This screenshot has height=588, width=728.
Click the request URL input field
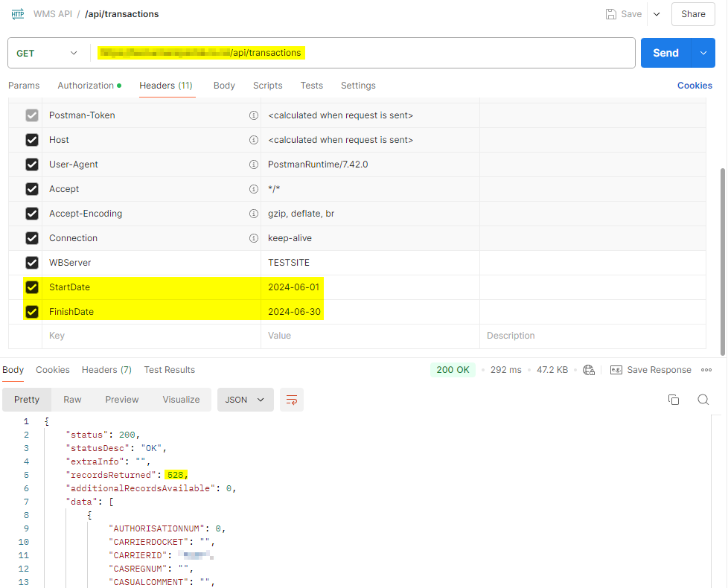[x=363, y=53]
